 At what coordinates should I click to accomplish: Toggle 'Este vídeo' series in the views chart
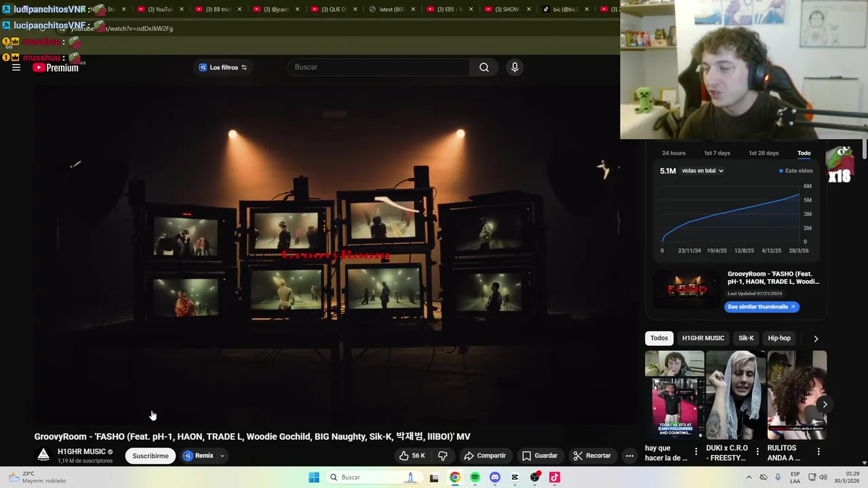point(795,171)
